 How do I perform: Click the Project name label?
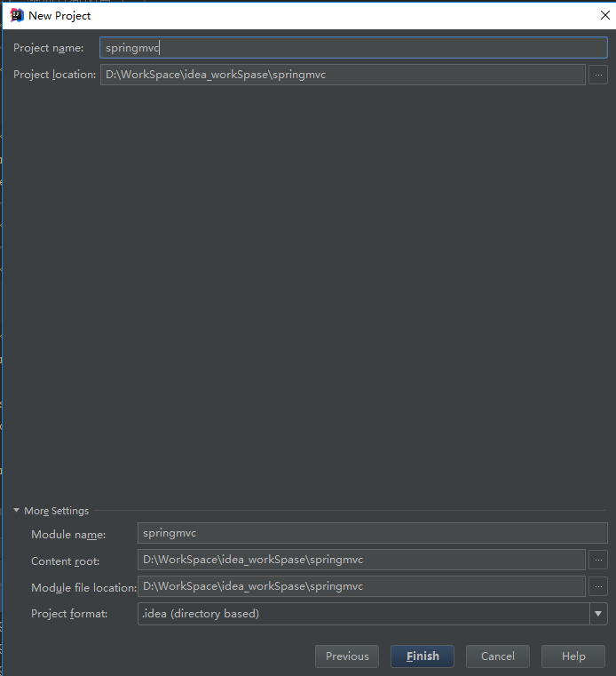48,48
